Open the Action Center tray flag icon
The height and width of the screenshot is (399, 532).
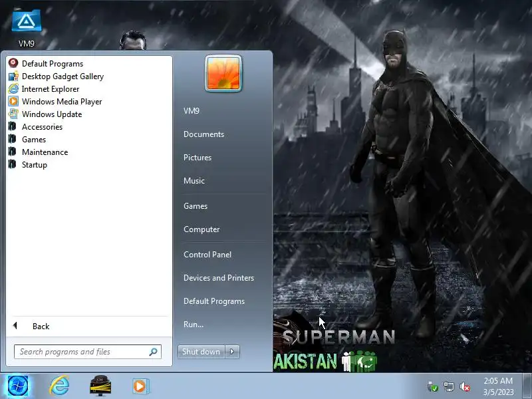(x=432, y=387)
